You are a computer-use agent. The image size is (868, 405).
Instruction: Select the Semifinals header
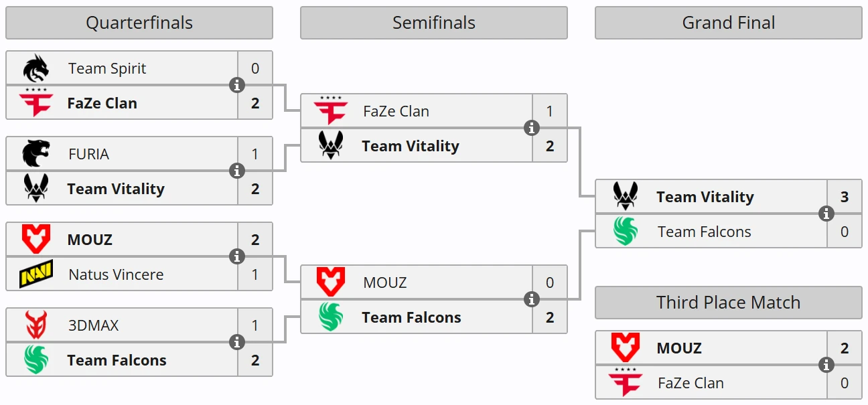click(x=434, y=23)
